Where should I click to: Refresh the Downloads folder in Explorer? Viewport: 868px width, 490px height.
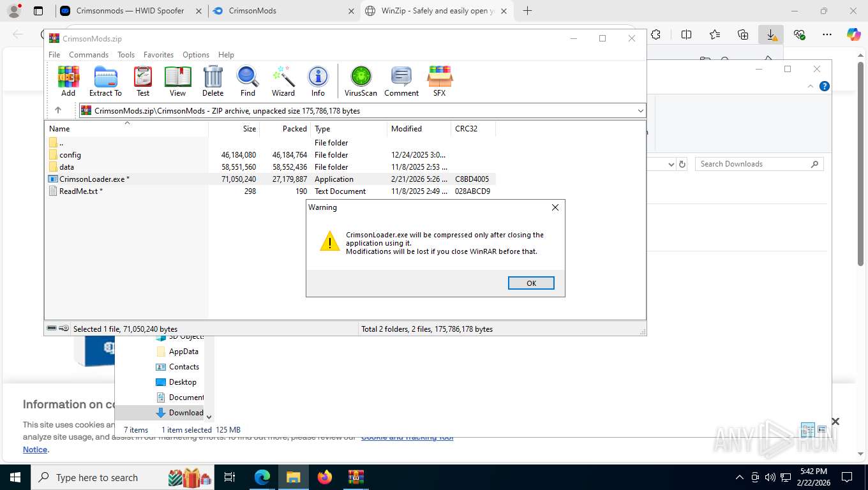(x=682, y=164)
